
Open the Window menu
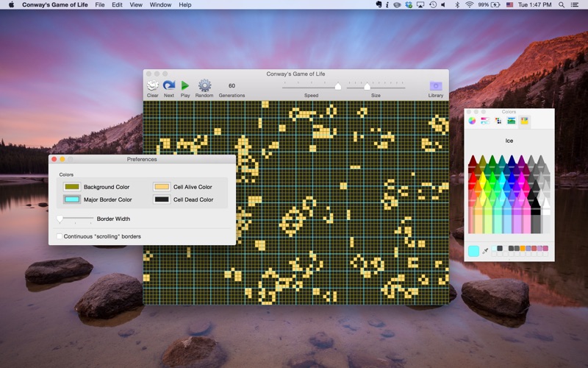[160, 4]
